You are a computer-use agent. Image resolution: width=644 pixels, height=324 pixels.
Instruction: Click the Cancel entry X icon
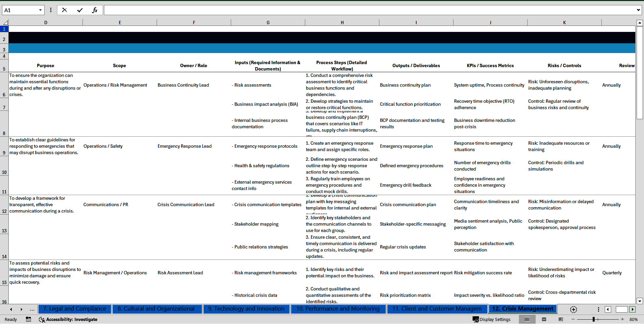point(64,10)
